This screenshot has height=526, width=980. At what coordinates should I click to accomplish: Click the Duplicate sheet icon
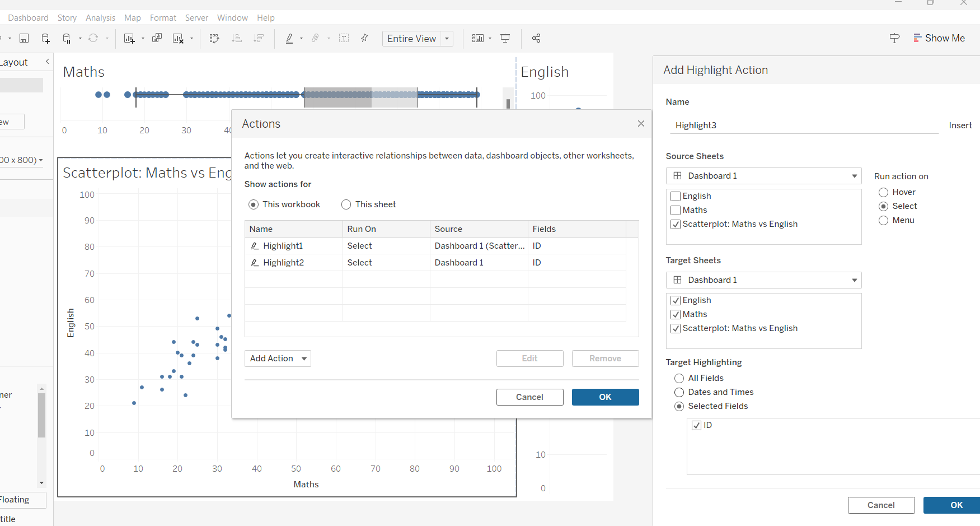157,38
